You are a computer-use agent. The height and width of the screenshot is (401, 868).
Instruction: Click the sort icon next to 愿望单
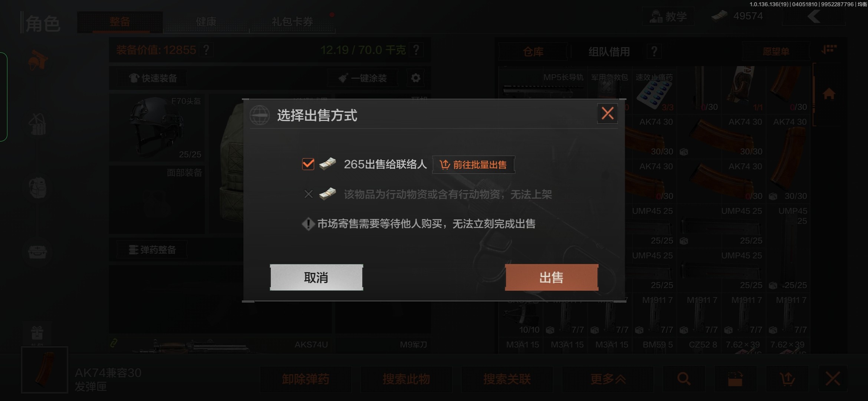829,50
